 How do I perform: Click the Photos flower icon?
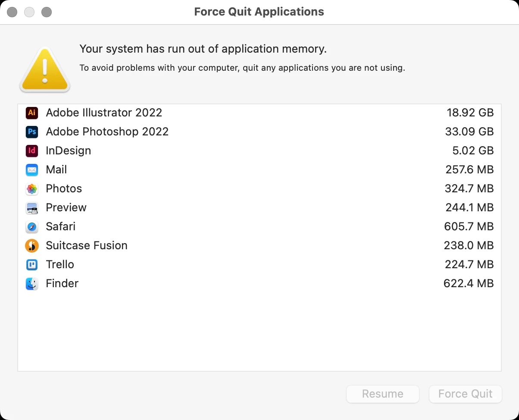32,188
